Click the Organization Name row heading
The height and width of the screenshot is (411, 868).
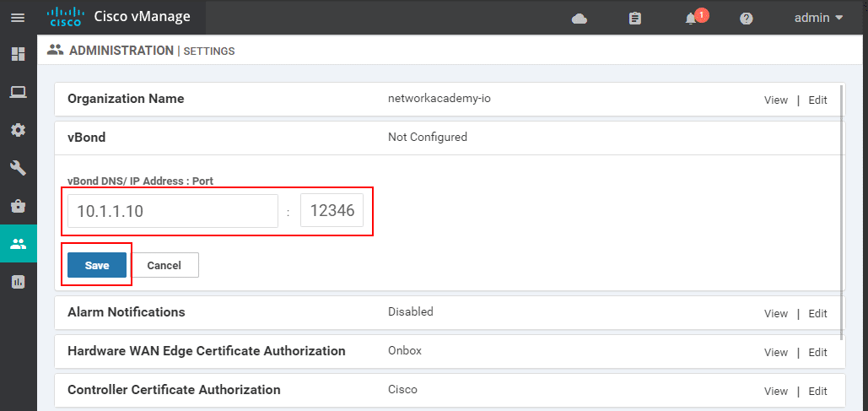click(126, 99)
